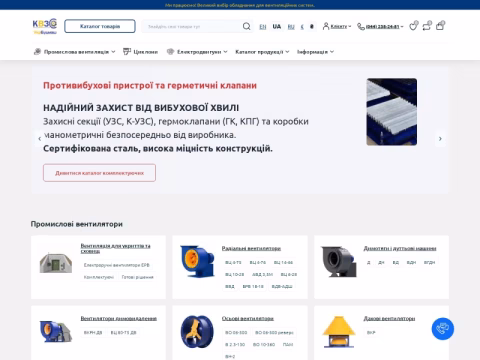This screenshot has width=480, height=360.
Task: Click the magnifying glass search icon
Action: click(246, 26)
